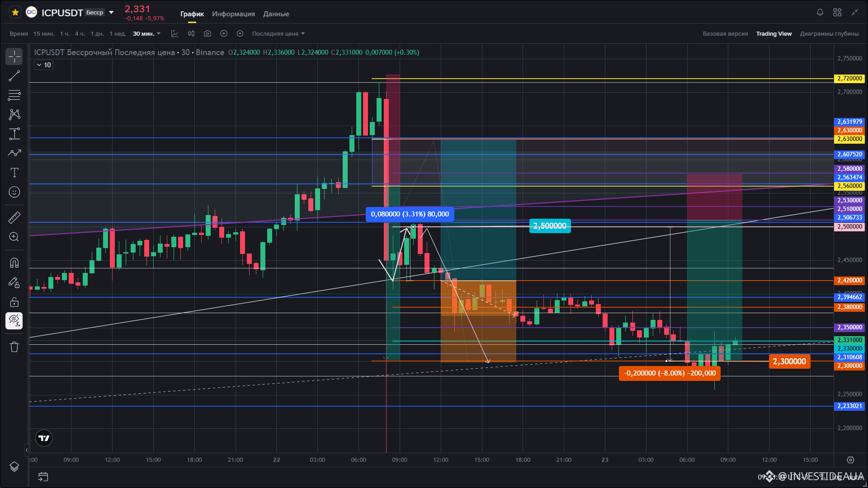Image resolution: width=868 pixels, height=488 pixels.
Task: Click the ICPUSDT coin logo icon
Action: click(x=31, y=12)
